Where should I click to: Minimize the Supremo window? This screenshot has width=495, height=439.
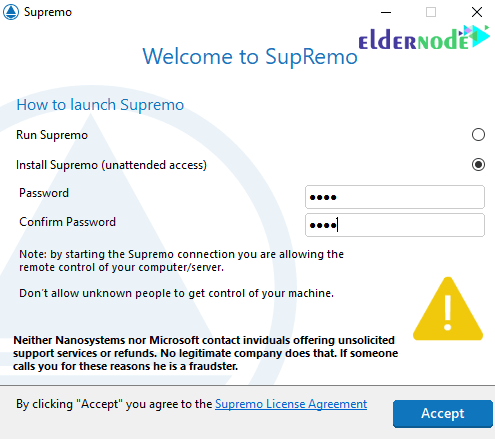tap(386, 12)
